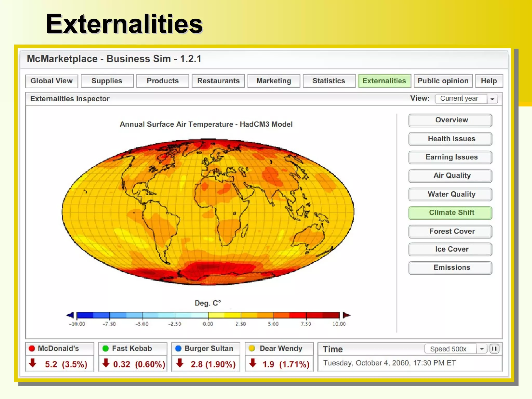532x399 pixels.
Task: Click the value 1.9 (1.71%)
Action: pyautogui.click(x=286, y=364)
